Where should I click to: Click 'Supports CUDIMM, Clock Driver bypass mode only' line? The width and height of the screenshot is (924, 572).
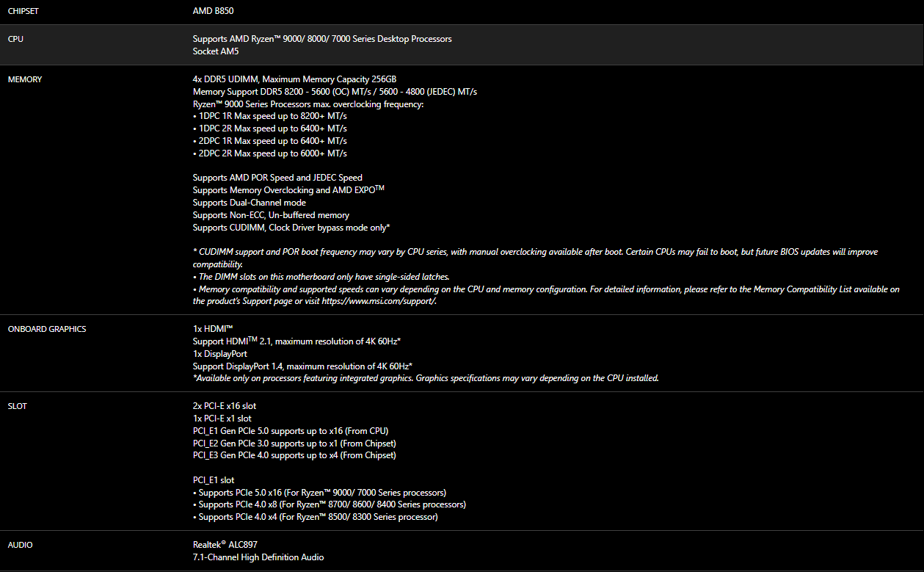[x=291, y=228]
